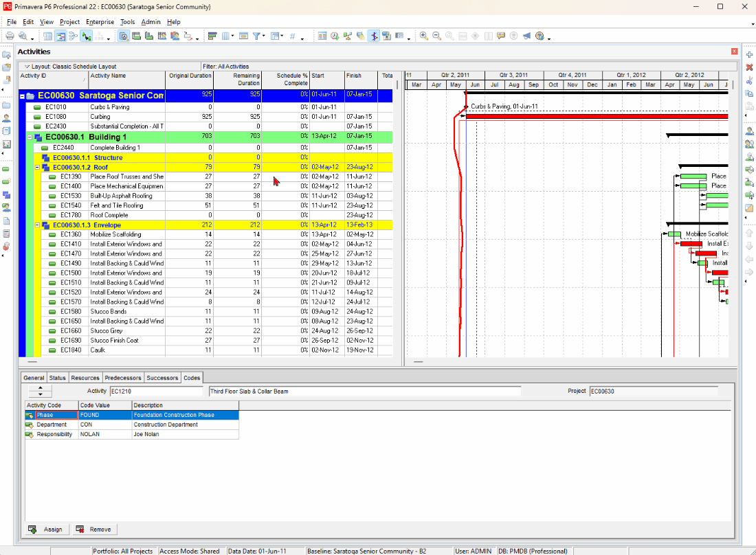Open the Enterprise menu
Screen dimensions: 756x555
click(x=100, y=22)
